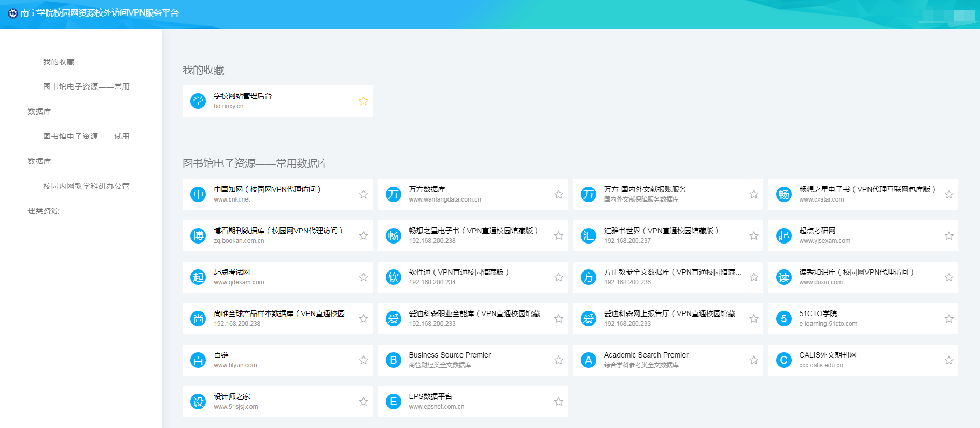
Task: Unfavorite 学校网站管理后台 with its yellow star
Action: point(363,101)
